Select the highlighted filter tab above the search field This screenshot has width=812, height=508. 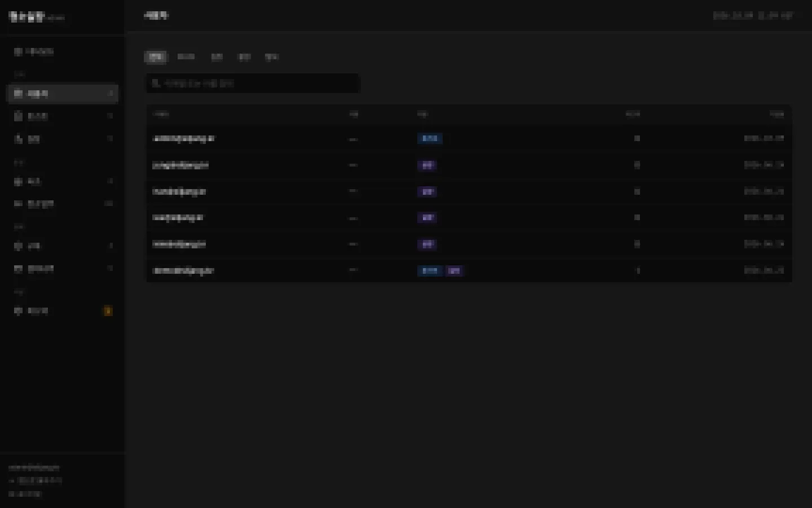(156, 57)
